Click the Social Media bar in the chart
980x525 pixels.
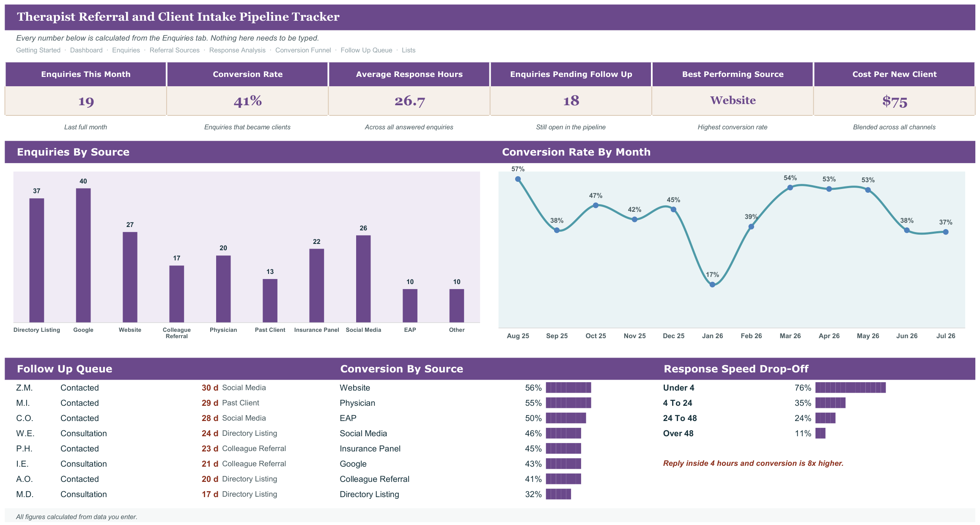pos(363,279)
